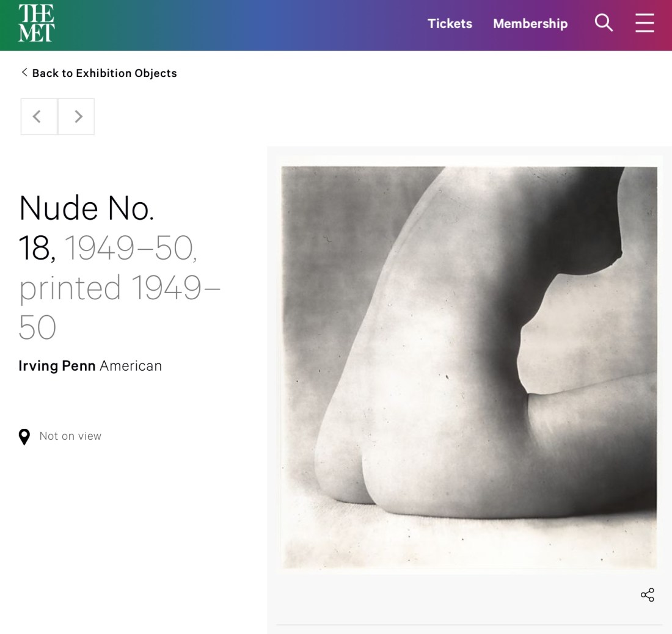This screenshot has width=672, height=634.
Task: Click the small back chevron before 'Back to'
Action: pyautogui.click(x=24, y=73)
